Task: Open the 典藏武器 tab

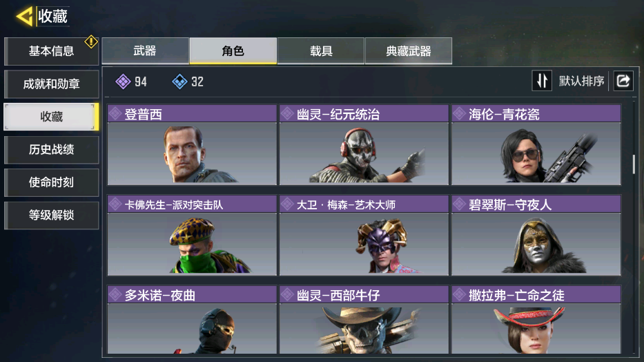Action: click(x=409, y=51)
